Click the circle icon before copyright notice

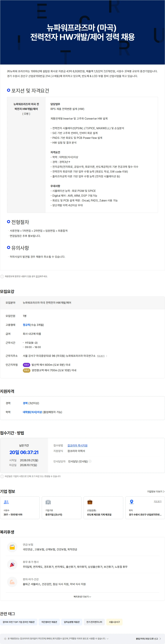coord(5,638)
